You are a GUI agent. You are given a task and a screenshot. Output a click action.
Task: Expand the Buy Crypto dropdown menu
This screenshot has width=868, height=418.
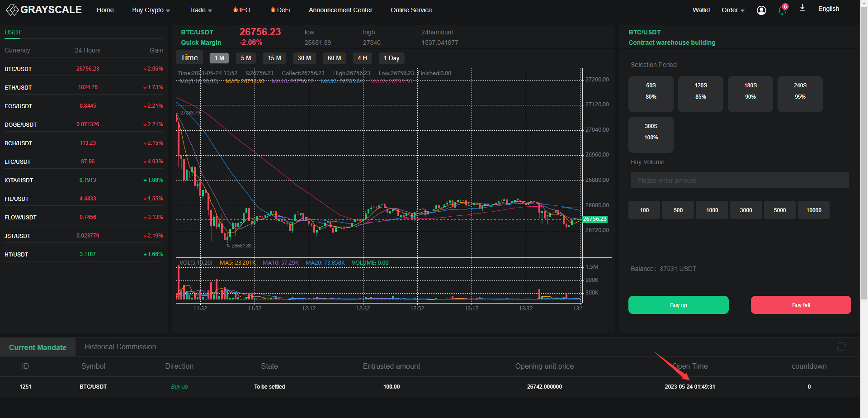(151, 10)
